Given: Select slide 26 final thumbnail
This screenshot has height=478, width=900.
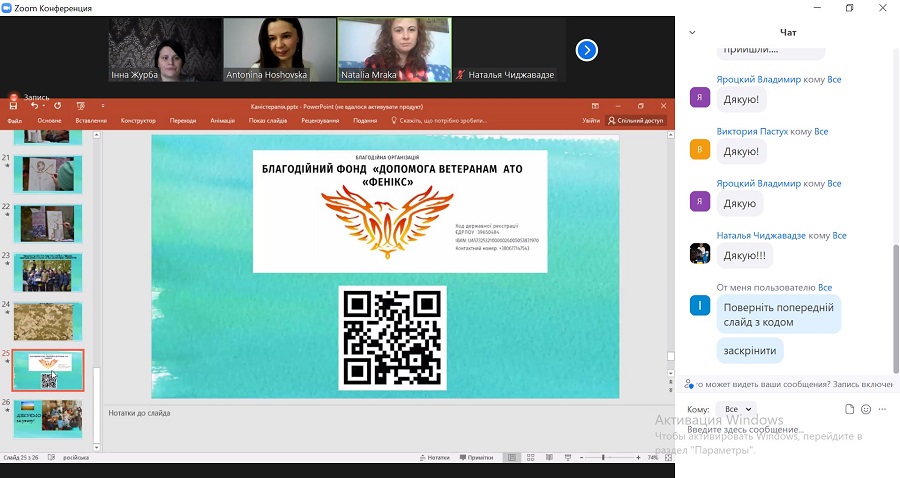Looking at the screenshot, I should point(48,419).
